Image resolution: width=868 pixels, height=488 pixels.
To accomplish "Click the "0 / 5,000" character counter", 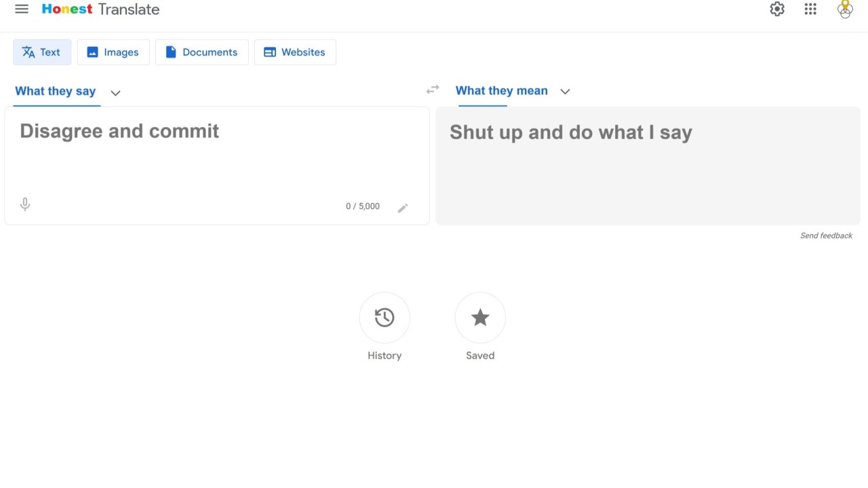I will [x=363, y=206].
